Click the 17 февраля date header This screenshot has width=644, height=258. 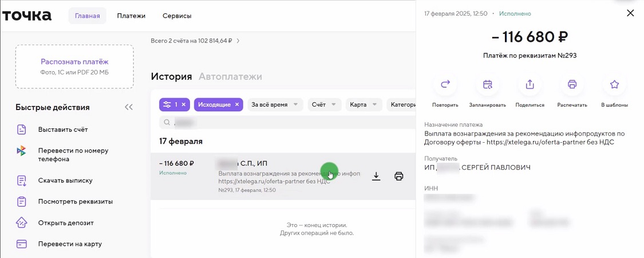click(x=181, y=142)
